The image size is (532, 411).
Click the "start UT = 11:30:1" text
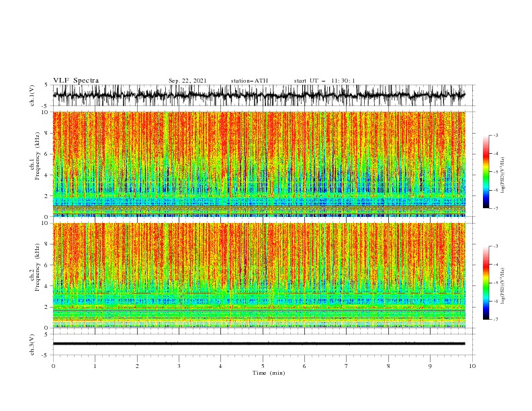[324, 81]
